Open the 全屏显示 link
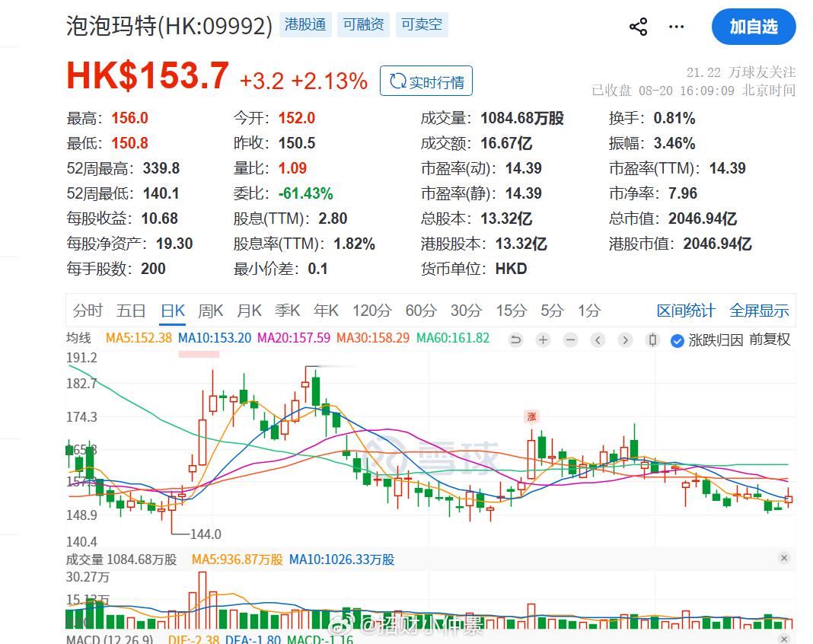 759,311
